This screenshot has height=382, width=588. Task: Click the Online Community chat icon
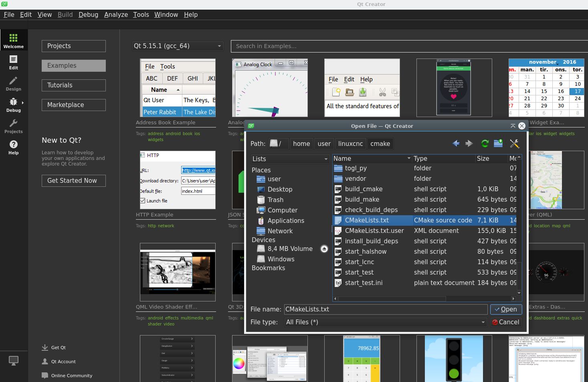(x=45, y=376)
